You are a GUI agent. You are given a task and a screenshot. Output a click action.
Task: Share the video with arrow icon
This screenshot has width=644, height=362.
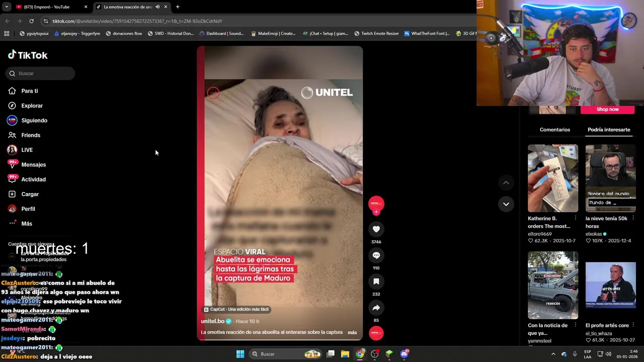pos(376,308)
